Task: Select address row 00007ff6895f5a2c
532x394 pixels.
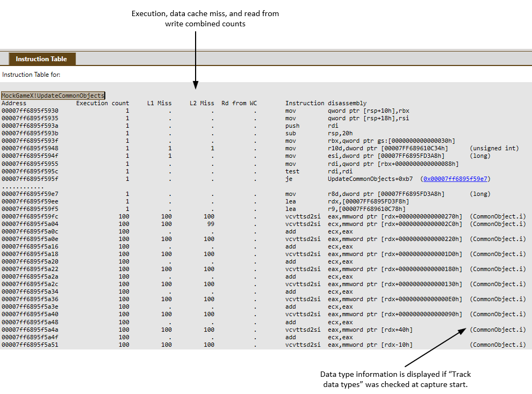Action: click(x=264, y=284)
